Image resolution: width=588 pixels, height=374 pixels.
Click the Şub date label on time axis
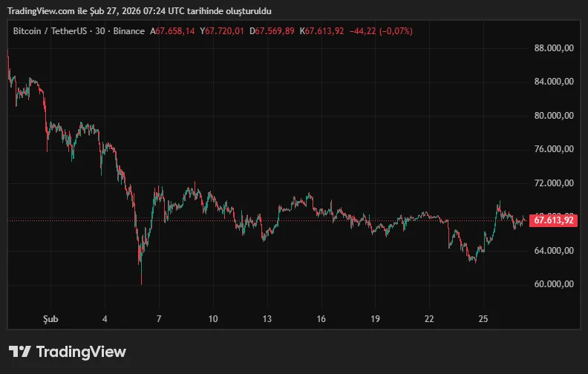(50, 319)
